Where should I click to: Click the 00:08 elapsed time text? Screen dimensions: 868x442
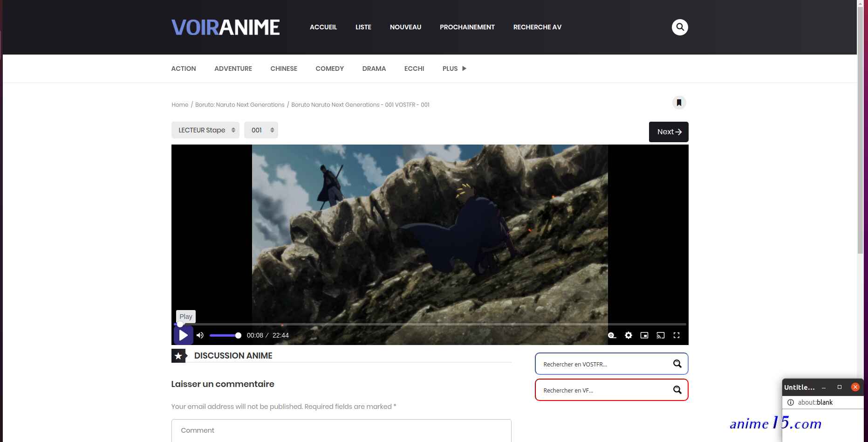pyautogui.click(x=255, y=335)
